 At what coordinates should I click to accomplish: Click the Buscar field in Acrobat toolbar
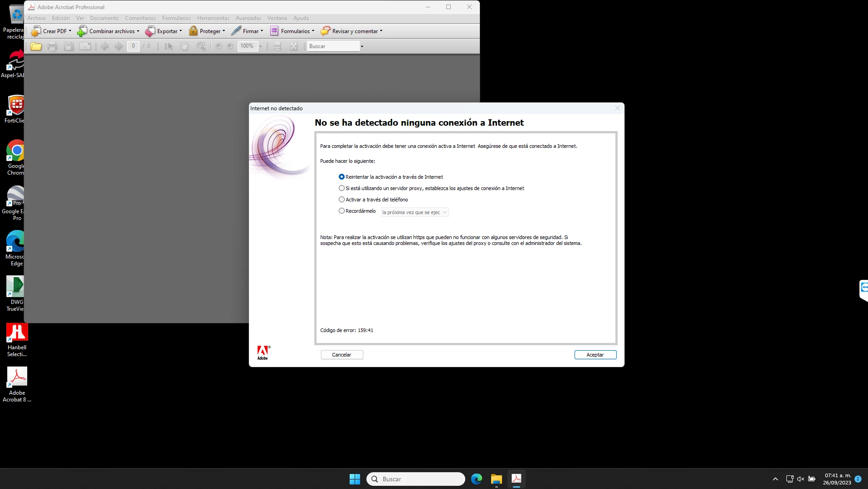click(x=333, y=46)
